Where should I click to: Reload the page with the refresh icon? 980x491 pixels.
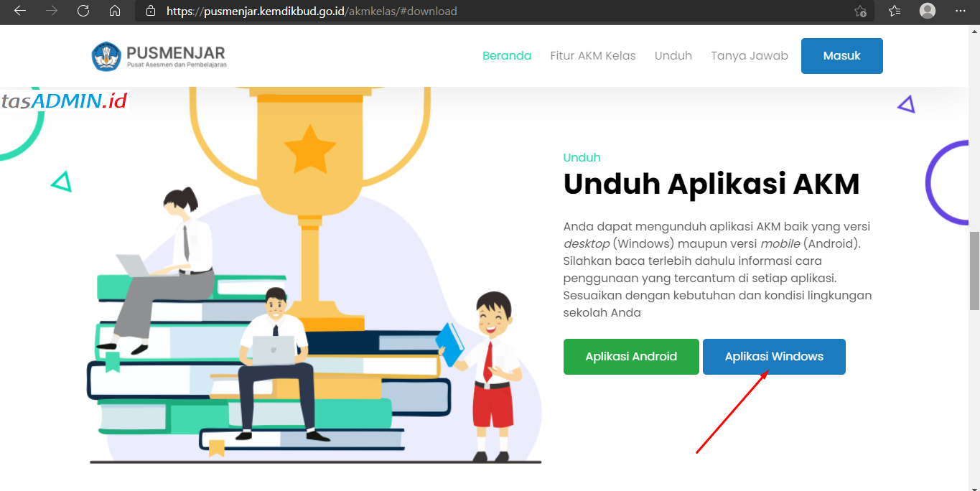pos(83,11)
